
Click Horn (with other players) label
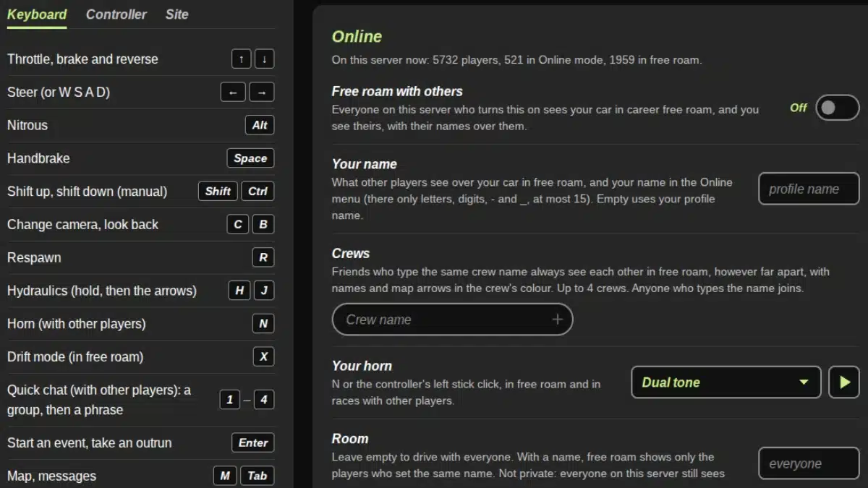[x=77, y=324]
